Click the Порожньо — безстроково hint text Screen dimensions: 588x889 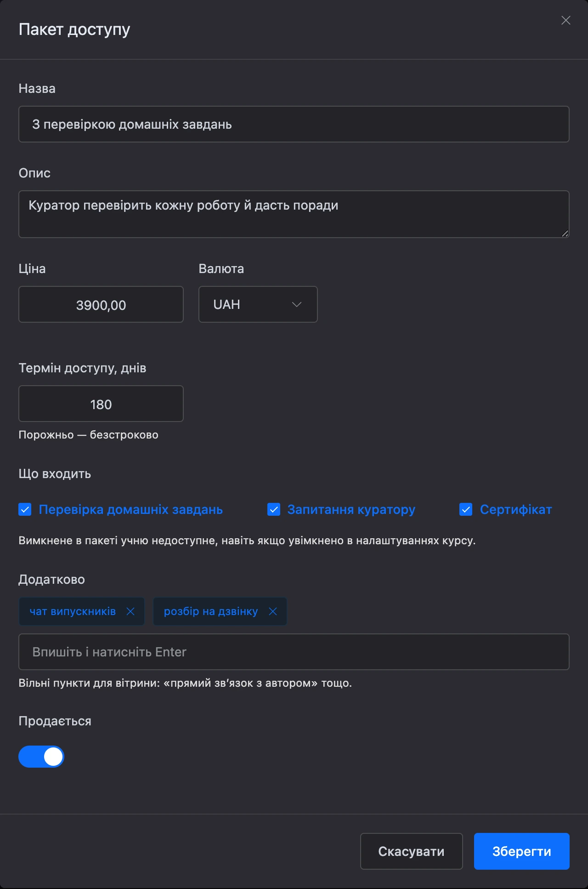coord(88,435)
